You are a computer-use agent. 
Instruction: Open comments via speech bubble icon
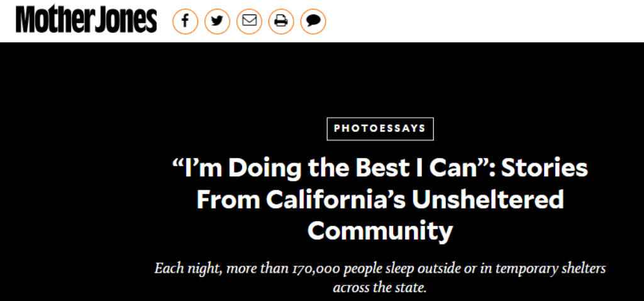(313, 21)
